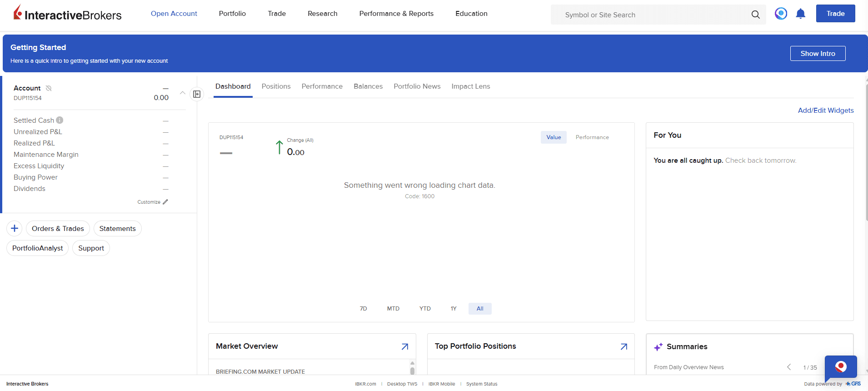Image resolution: width=868 pixels, height=391 pixels.
Task: Open the Positions tab
Action: [276, 86]
